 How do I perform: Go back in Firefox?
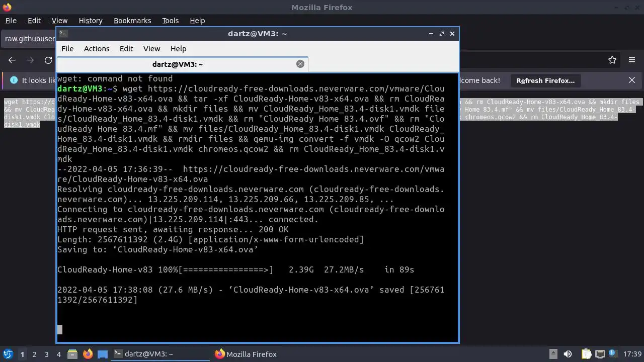(12, 60)
